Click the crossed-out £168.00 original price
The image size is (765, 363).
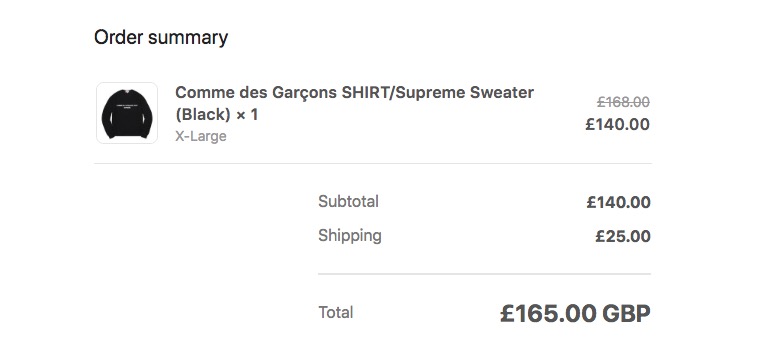pos(623,102)
